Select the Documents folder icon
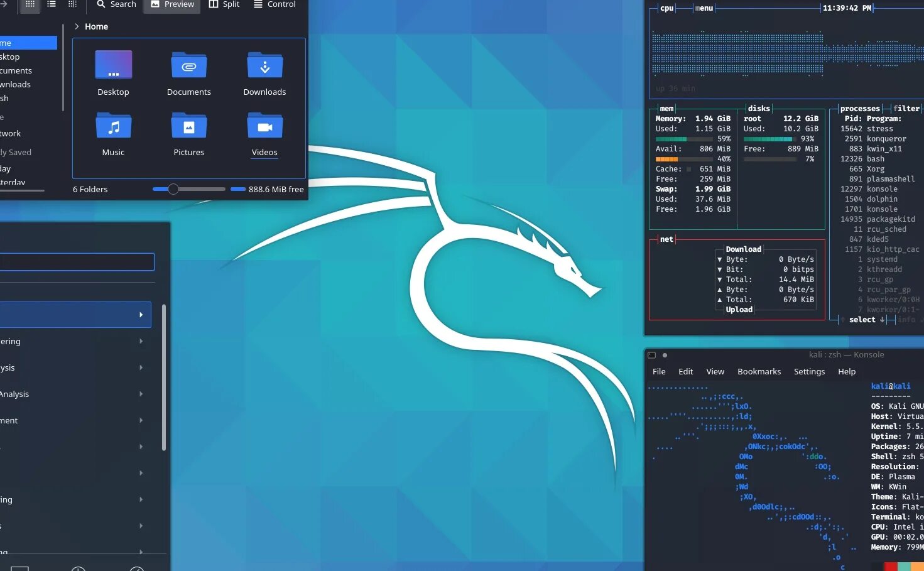This screenshot has height=571, width=924. coord(189,65)
